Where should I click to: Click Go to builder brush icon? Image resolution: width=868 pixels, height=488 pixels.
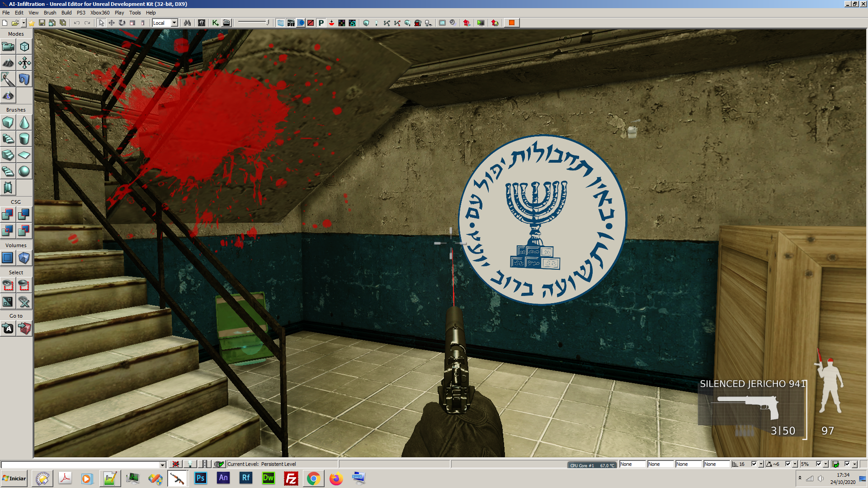click(x=24, y=328)
